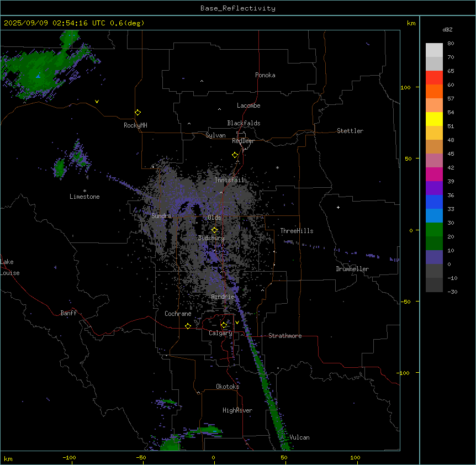Image resolution: width=476 pixels, height=465 pixels.
Task: Select the yellow 51-54 dBZ legend color
Action: coord(434,119)
